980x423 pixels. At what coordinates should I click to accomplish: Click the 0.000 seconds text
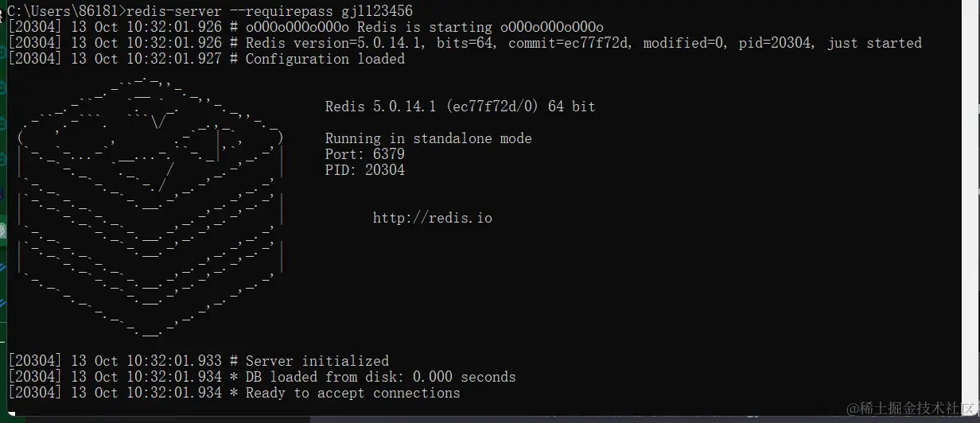pos(465,377)
